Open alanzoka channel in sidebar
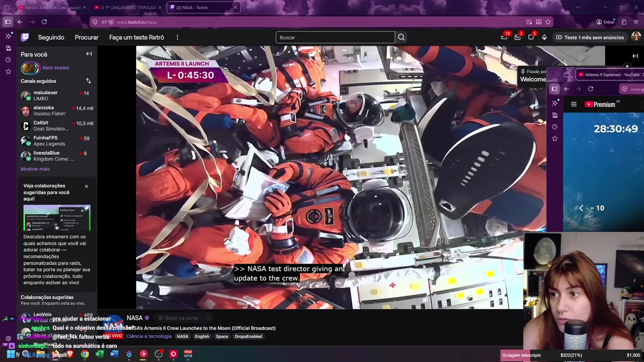The height and width of the screenshot is (362, 644). point(56,111)
